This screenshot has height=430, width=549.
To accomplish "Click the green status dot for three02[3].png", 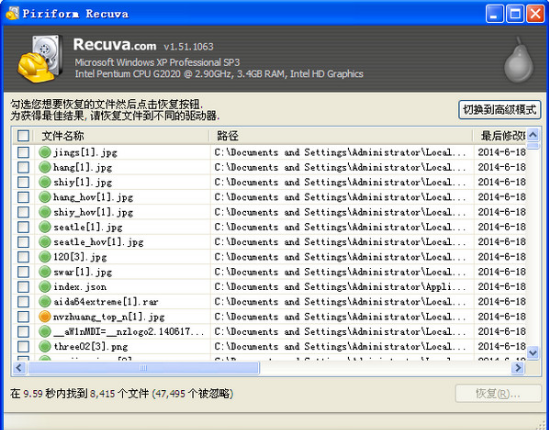I will click(45, 346).
